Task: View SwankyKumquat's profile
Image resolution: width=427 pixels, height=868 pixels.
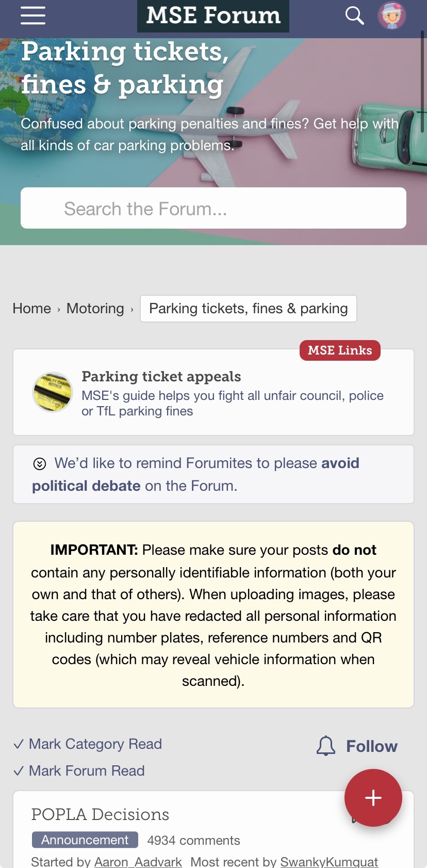Action: 329,862
